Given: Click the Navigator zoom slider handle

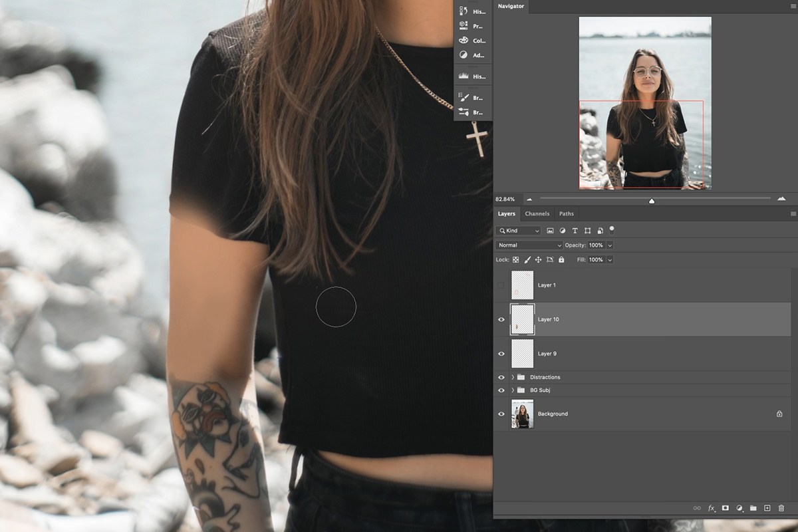Looking at the screenshot, I should click(652, 201).
